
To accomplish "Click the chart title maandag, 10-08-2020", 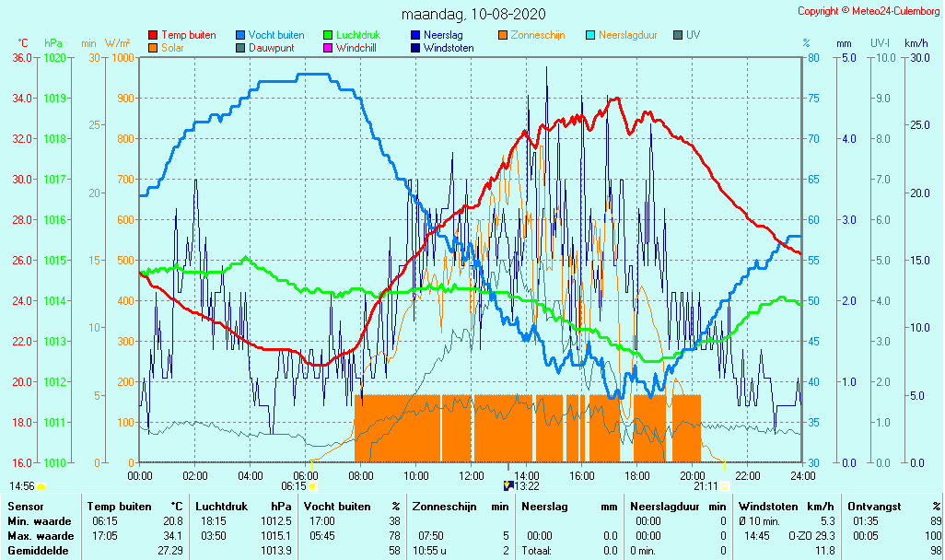I will click(x=473, y=14).
